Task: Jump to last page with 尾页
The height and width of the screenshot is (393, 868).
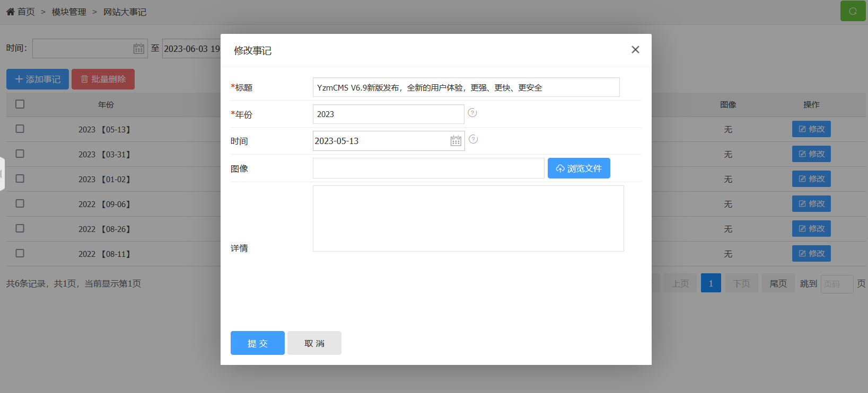Action: pos(778,283)
